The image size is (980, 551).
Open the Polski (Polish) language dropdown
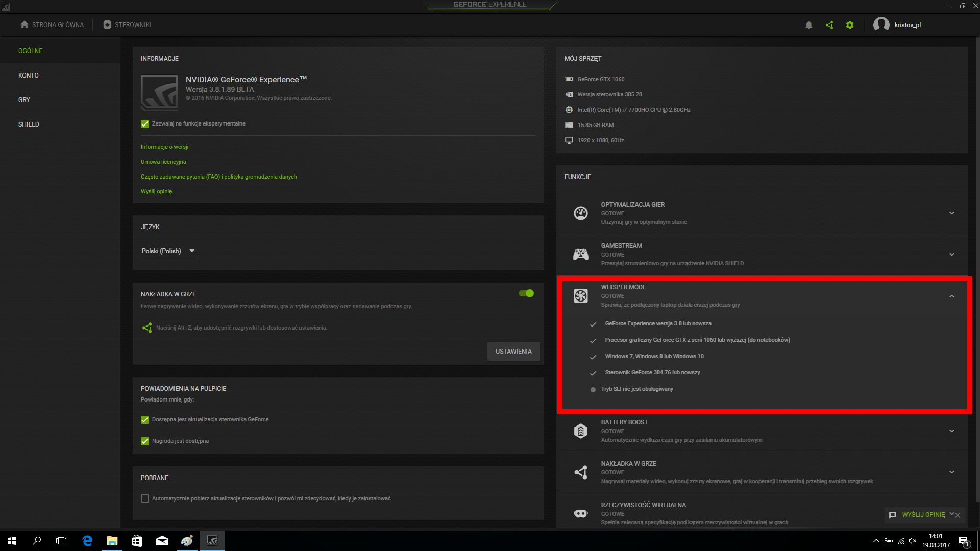[x=169, y=251]
